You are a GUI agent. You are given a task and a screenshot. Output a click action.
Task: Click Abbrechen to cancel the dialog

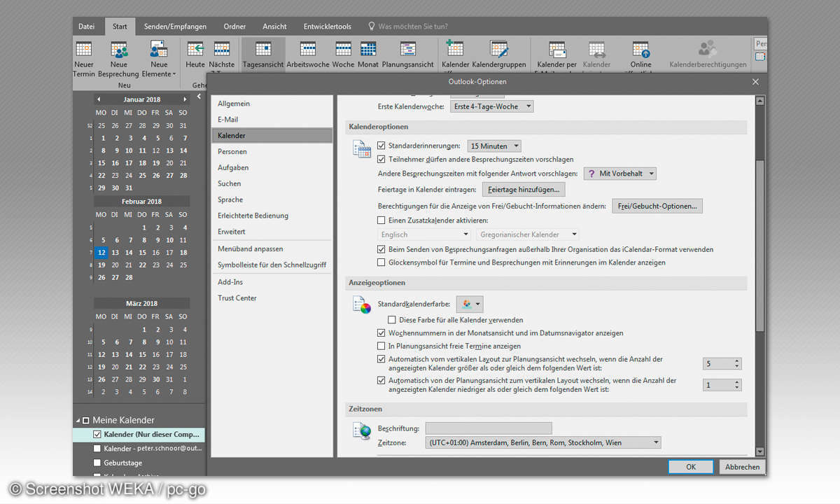pyautogui.click(x=743, y=467)
